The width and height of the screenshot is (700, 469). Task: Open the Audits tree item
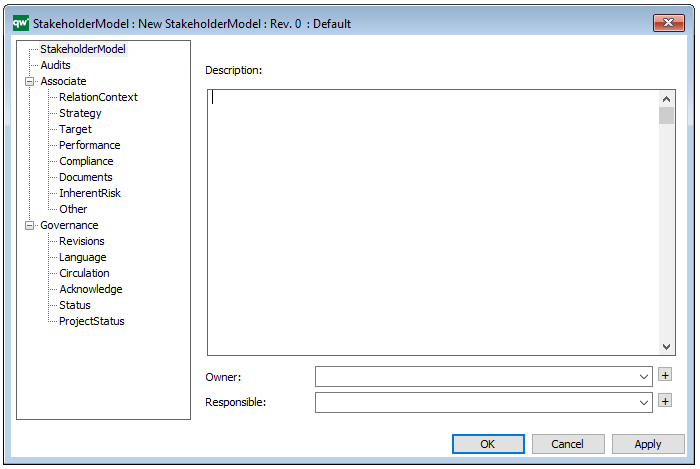pyautogui.click(x=55, y=65)
